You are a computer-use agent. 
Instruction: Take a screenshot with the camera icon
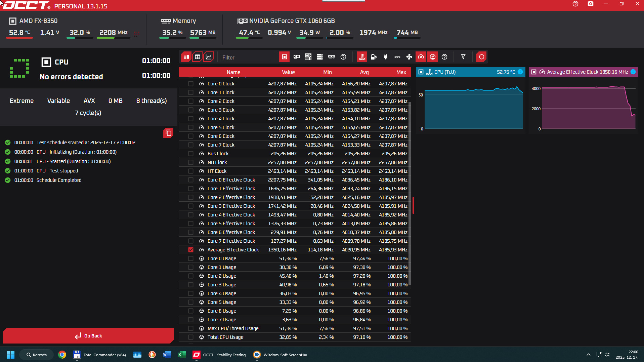point(591,4)
